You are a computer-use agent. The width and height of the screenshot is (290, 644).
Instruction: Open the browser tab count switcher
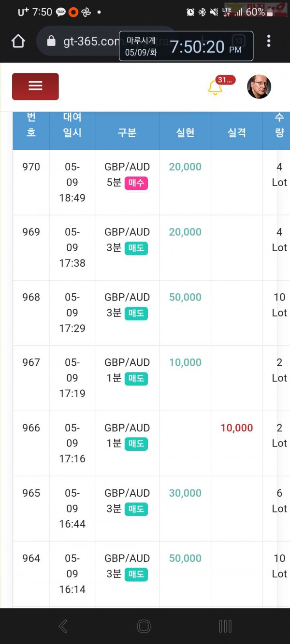(x=238, y=41)
